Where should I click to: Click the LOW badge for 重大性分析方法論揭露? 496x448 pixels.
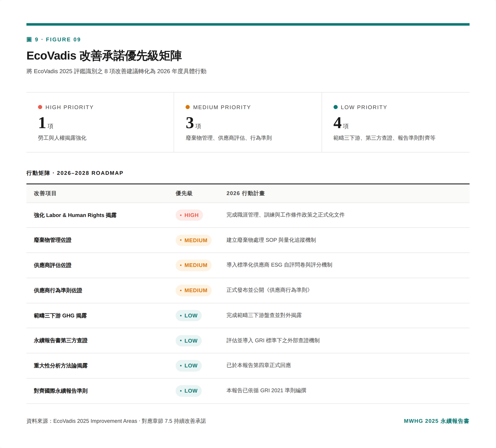click(x=188, y=366)
